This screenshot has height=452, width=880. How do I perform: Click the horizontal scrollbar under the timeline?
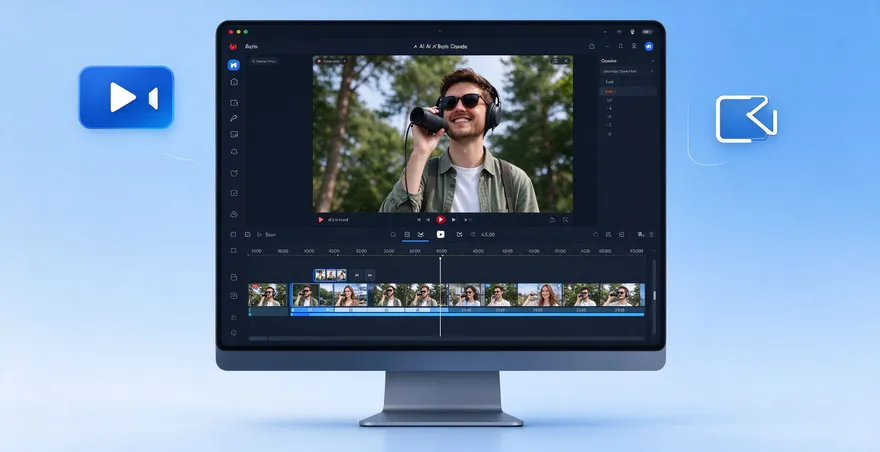(x=446, y=339)
